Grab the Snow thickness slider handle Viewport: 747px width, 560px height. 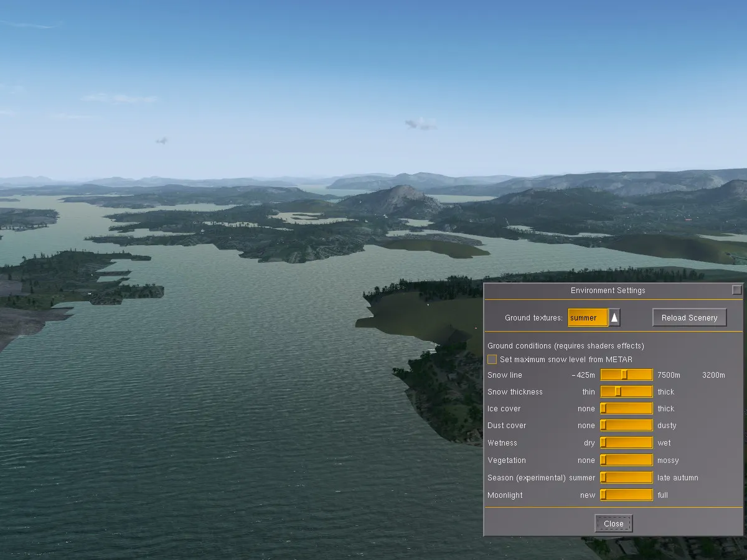point(618,391)
